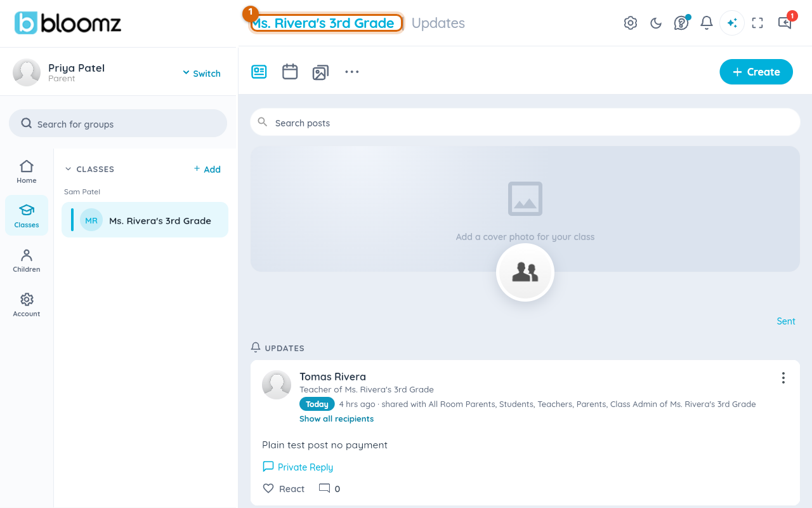Click the Search posts field
The image size is (812, 508).
525,123
